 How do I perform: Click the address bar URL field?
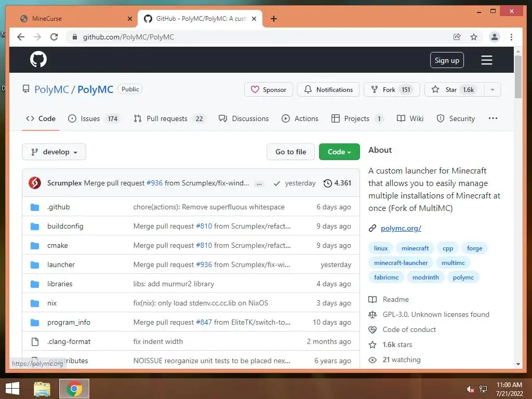[258, 37]
